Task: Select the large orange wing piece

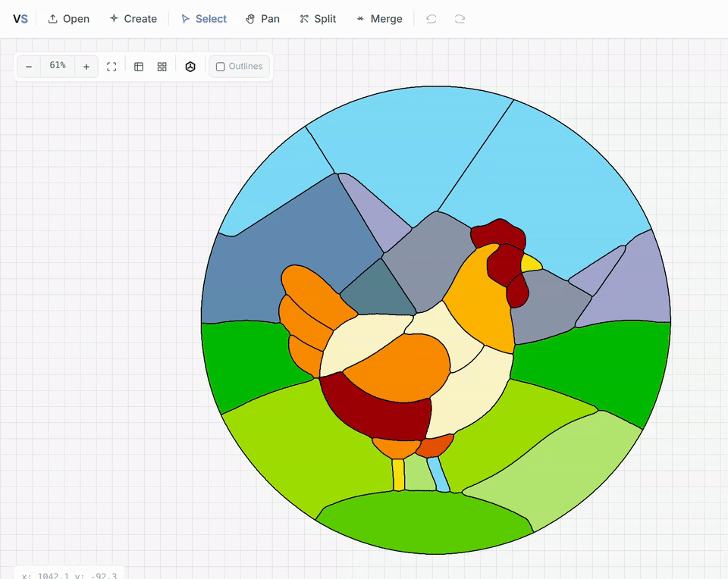Action: pos(400,369)
